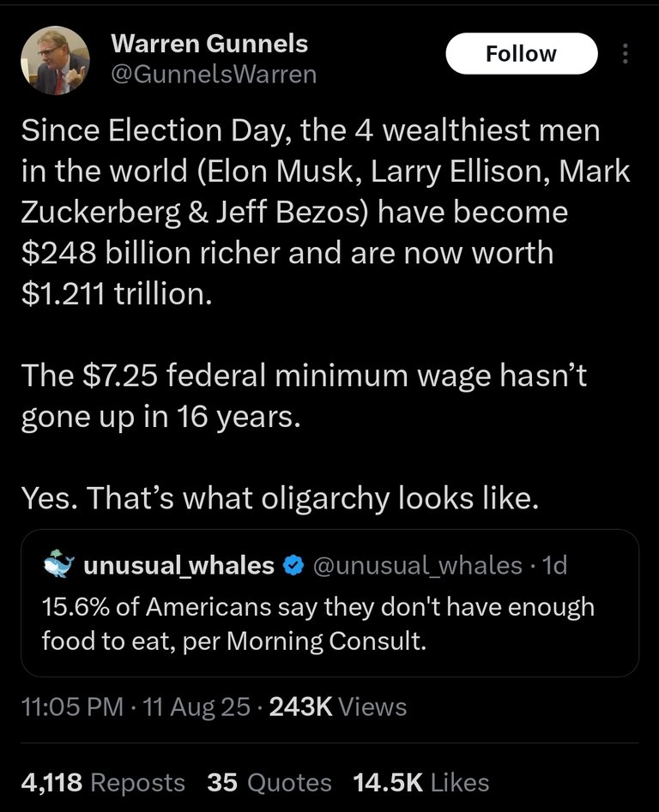This screenshot has width=659, height=812.
Task: Show the 35 Quotes list
Action: pyautogui.click(x=269, y=782)
